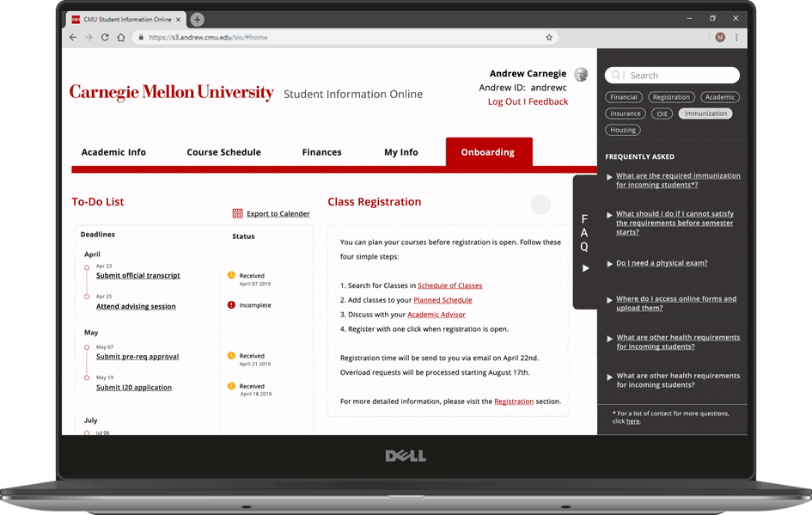Open the browser home page
This screenshot has width=812, height=515.
(x=120, y=37)
